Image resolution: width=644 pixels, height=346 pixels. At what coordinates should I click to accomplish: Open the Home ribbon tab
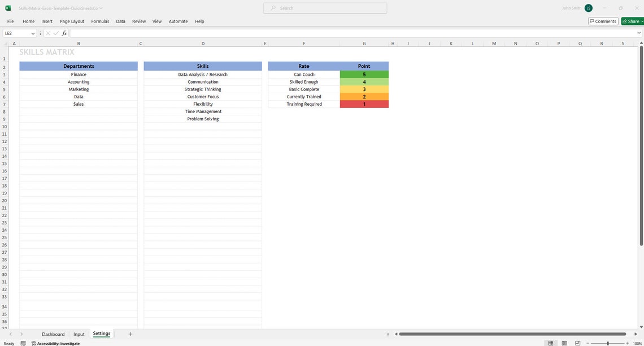[28, 21]
